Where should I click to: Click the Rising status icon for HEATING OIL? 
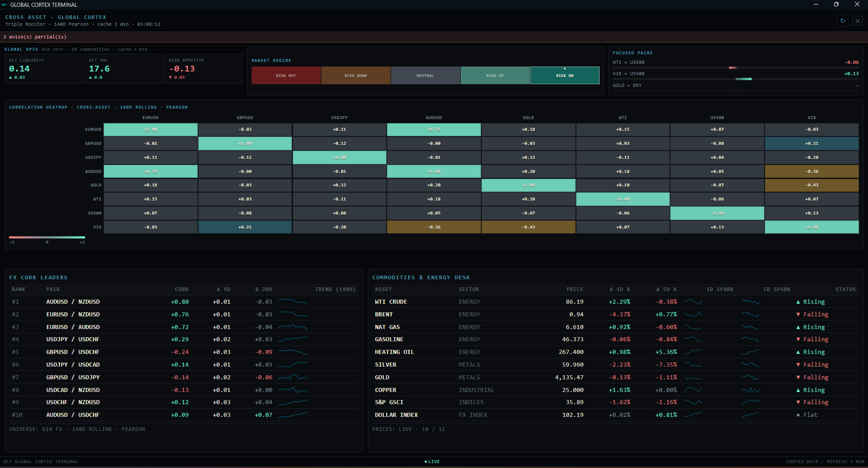798,352
